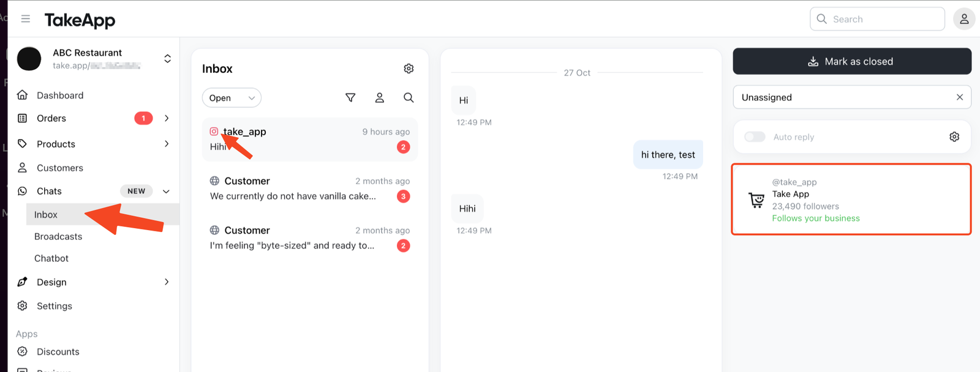980x372 pixels.
Task: Toggle the Auto reply switch
Action: coord(755,137)
